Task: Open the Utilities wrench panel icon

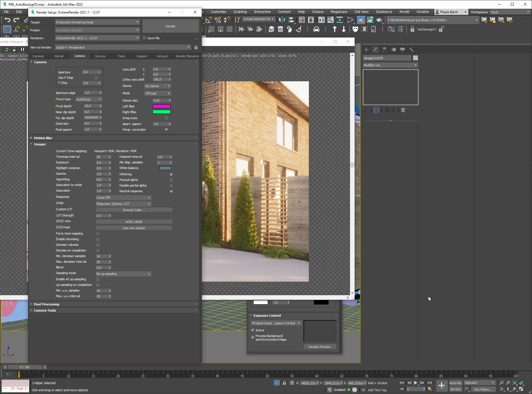Action: coord(412,50)
